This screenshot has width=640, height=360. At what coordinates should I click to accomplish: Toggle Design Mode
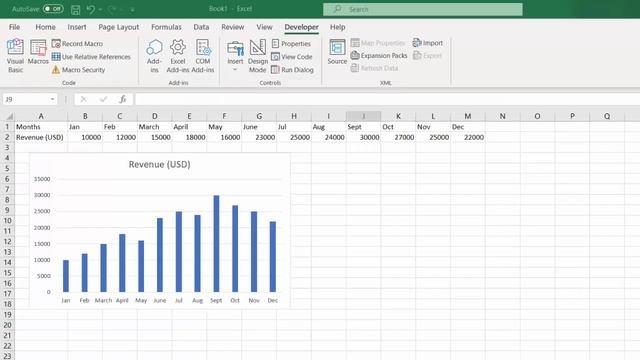pos(258,56)
